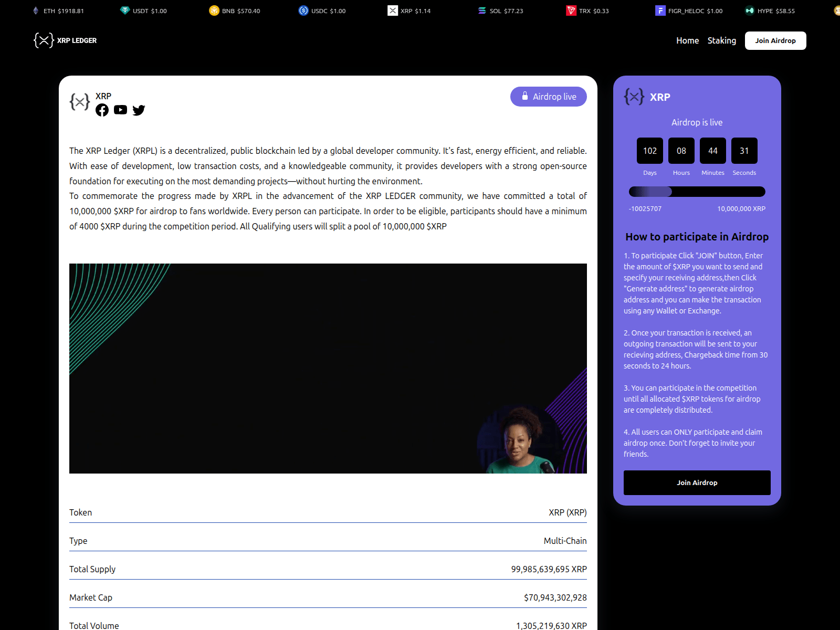Click the airdrop distribution progress bar
This screenshot has width=840, height=630.
pyautogui.click(x=697, y=192)
